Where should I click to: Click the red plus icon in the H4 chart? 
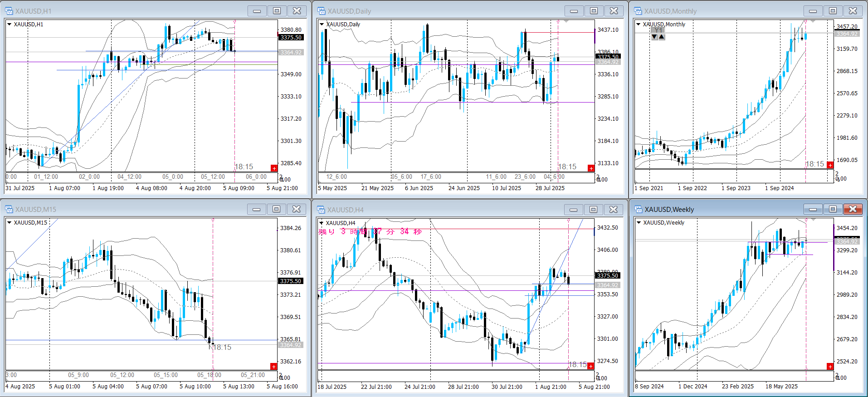click(590, 366)
